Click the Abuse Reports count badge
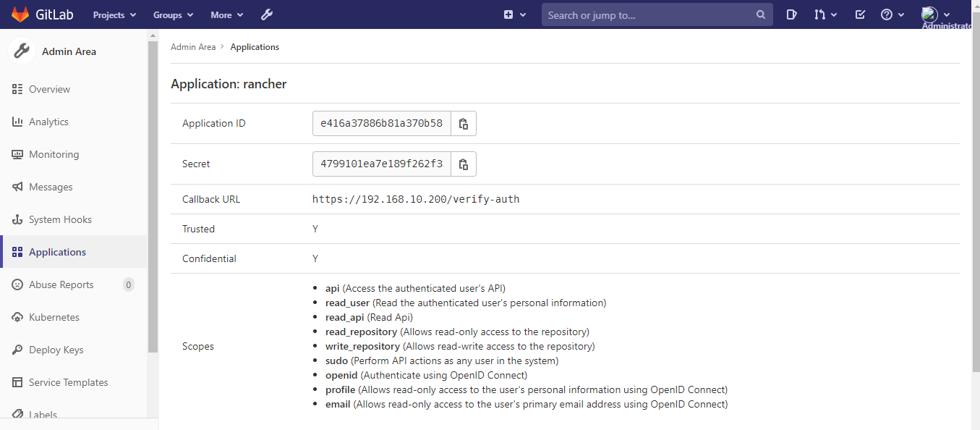980x430 pixels. click(129, 284)
